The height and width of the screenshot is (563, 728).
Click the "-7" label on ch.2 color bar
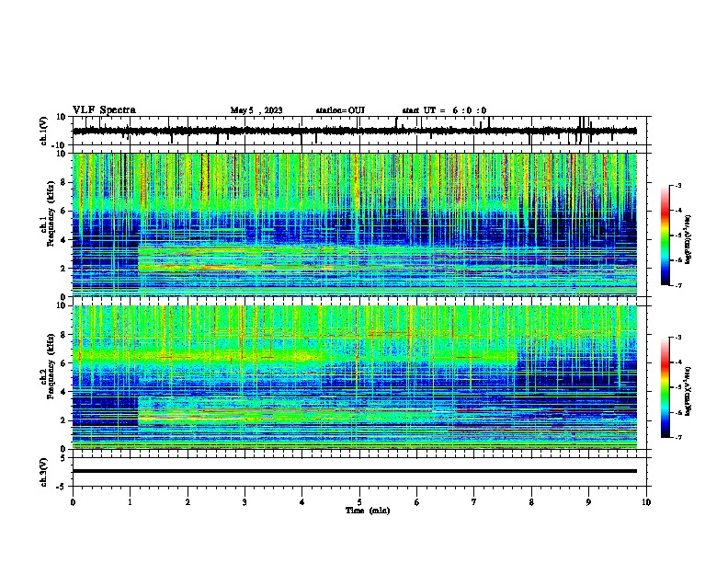click(x=678, y=437)
